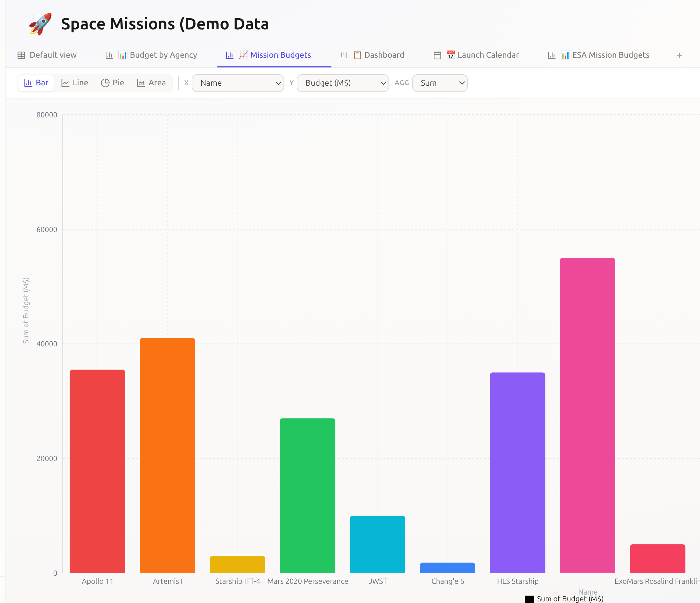Switch chart type to Line
This screenshot has height=603, width=700.
tap(75, 83)
